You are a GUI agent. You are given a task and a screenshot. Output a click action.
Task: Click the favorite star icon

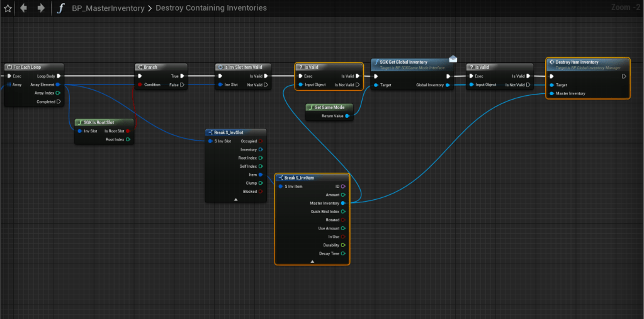click(8, 8)
